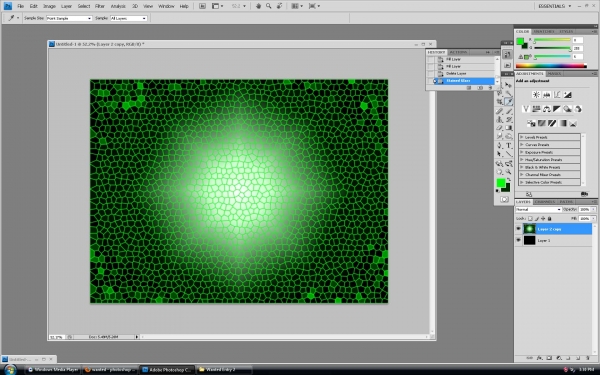The height and width of the screenshot is (375, 600).
Task: Click the Zoom tool in the application bar
Action: [x=269, y=6]
